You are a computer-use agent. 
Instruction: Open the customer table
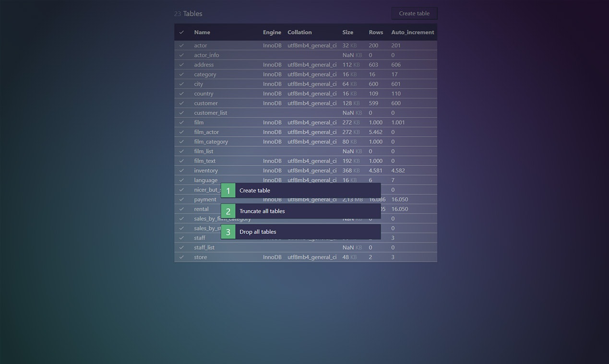(206, 103)
